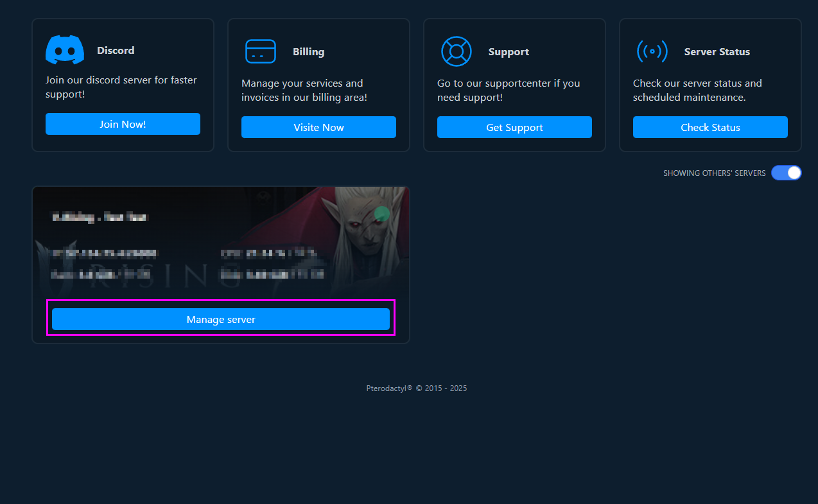Click the Support lifebuoy icon
The width and height of the screenshot is (818, 504).
(457, 51)
